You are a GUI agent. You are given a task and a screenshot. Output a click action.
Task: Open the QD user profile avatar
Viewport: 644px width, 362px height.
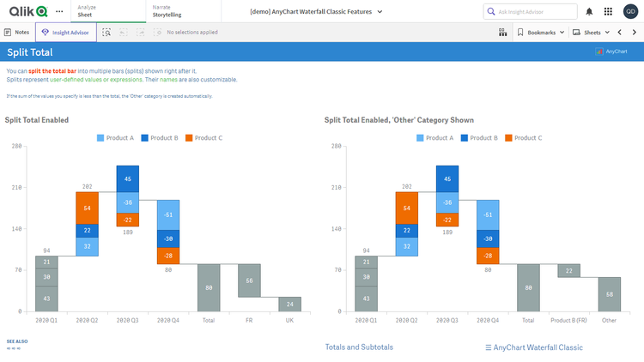(630, 11)
